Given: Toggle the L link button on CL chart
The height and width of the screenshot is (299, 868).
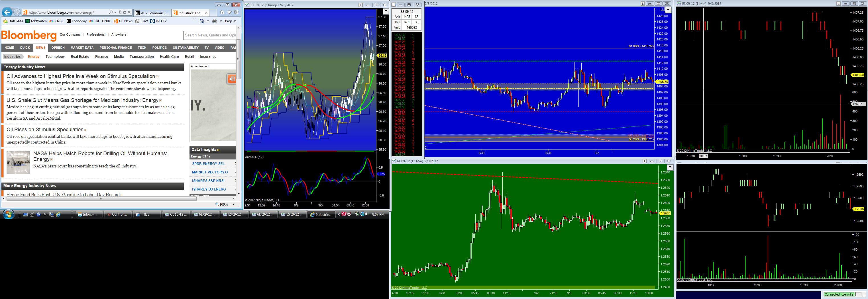Looking at the screenshot, I should pos(360,5).
